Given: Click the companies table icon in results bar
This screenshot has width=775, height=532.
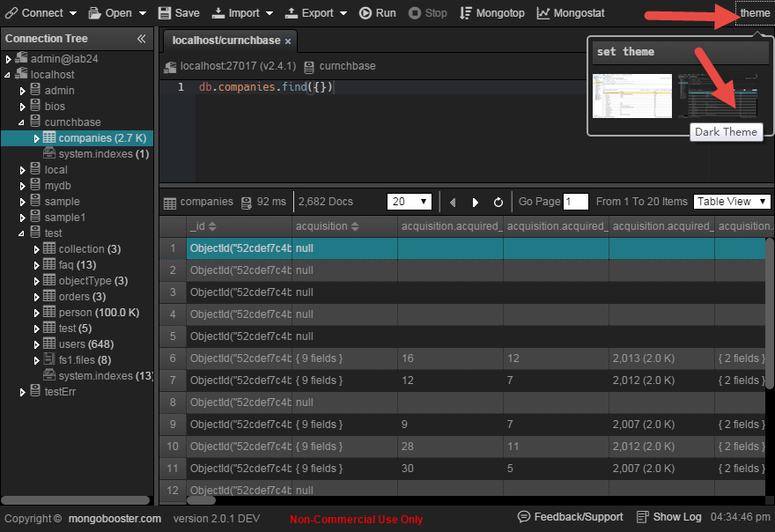Looking at the screenshot, I should coord(169,203).
